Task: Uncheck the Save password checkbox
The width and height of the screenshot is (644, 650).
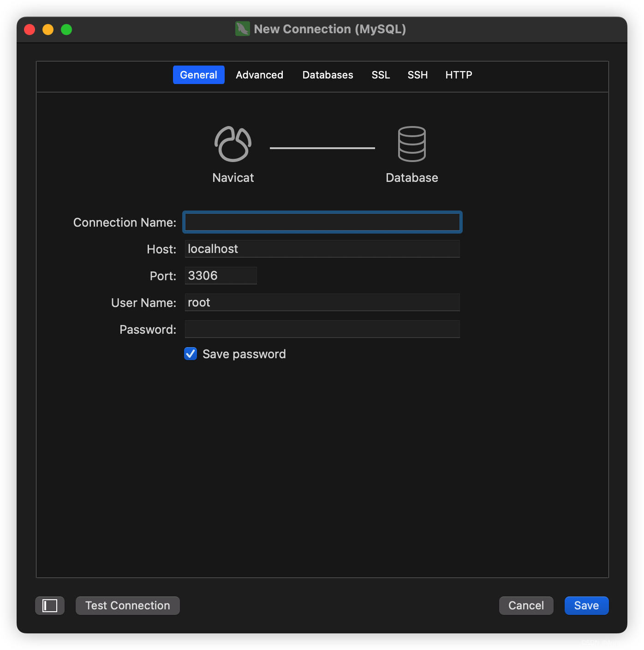Action: pyautogui.click(x=191, y=354)
